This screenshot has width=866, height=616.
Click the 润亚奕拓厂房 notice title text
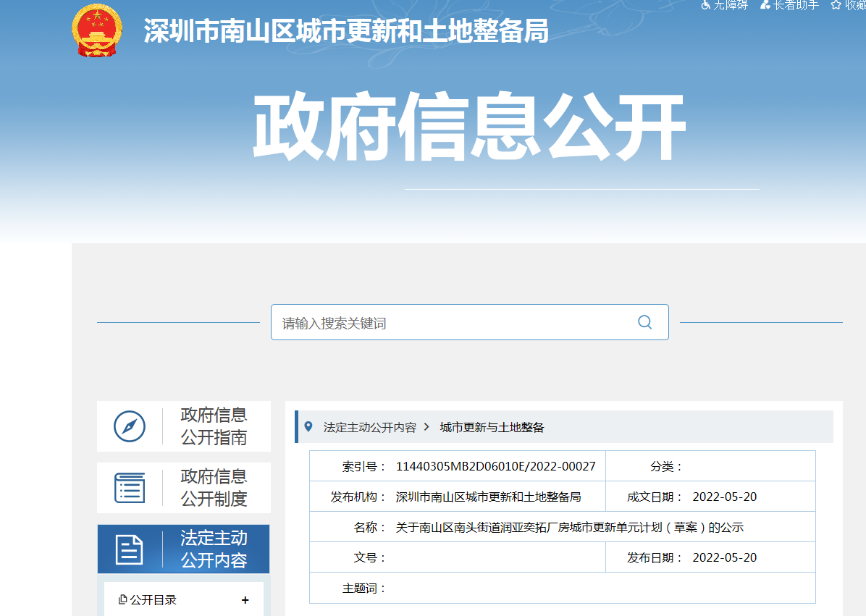(569, 528)
